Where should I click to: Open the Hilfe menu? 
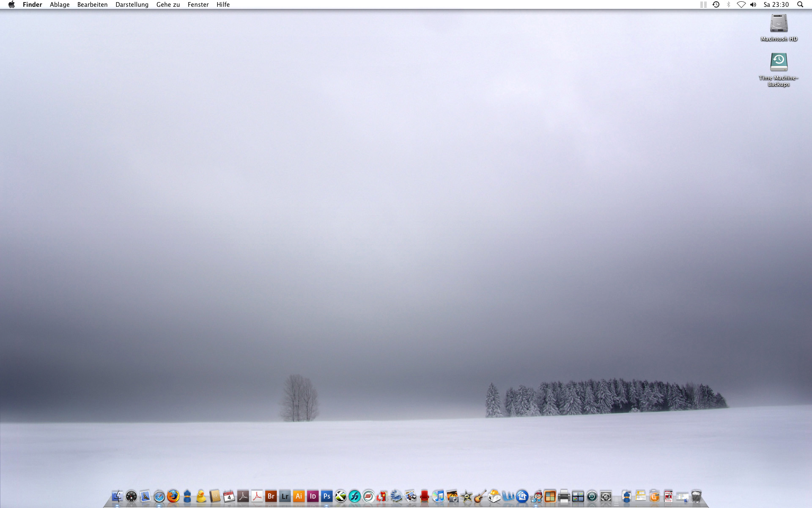pyautogui.click(x=223, y=5)
